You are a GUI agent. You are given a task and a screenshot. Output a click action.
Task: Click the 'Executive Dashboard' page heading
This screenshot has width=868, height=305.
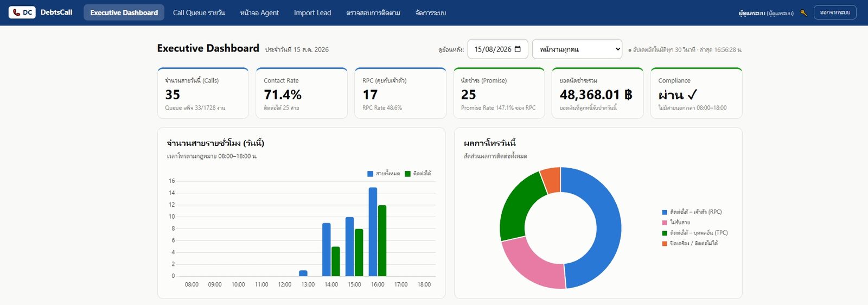click(208, 48)
